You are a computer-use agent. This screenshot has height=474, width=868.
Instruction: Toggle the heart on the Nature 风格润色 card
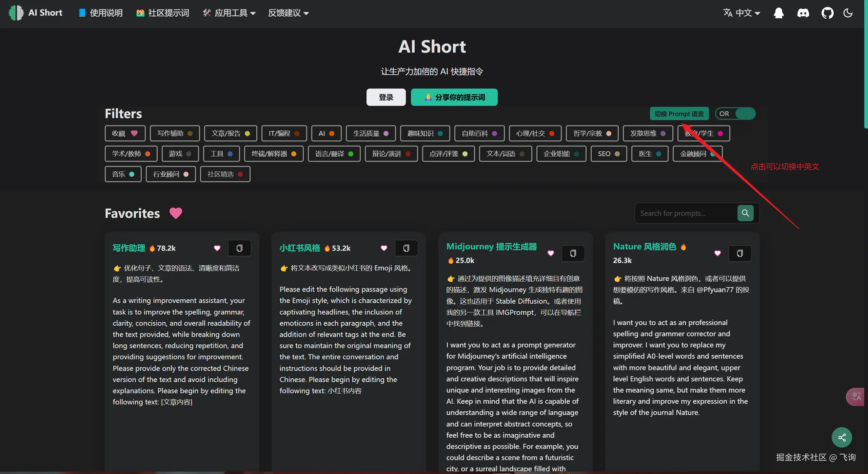tap(717, 253)
